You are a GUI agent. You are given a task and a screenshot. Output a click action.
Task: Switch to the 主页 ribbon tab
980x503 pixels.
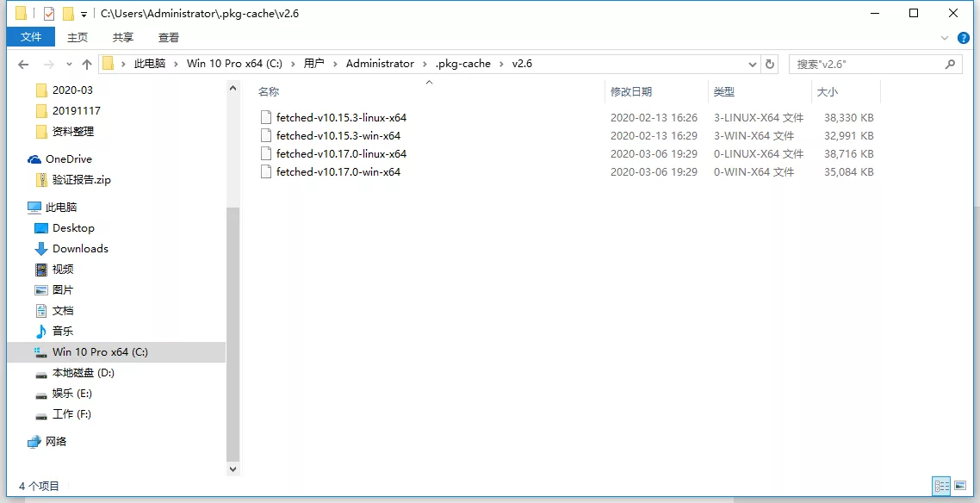[x=78, y=38]
